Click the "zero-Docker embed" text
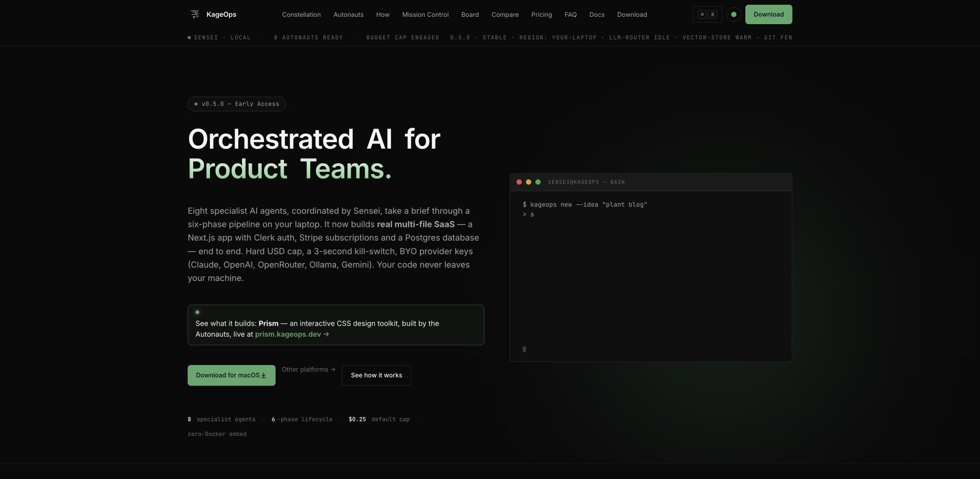The image size is (980, 479). (x=217, y=434)
